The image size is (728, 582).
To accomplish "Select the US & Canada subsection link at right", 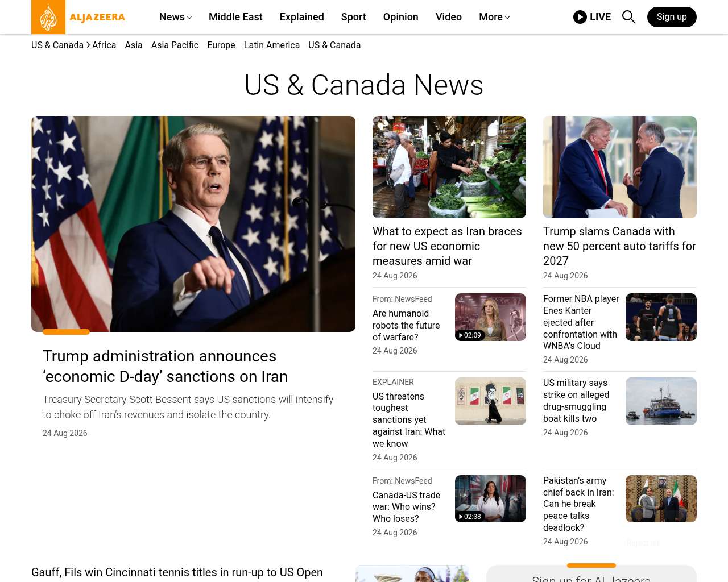I will pyautogui.click(x=334, y=45).
